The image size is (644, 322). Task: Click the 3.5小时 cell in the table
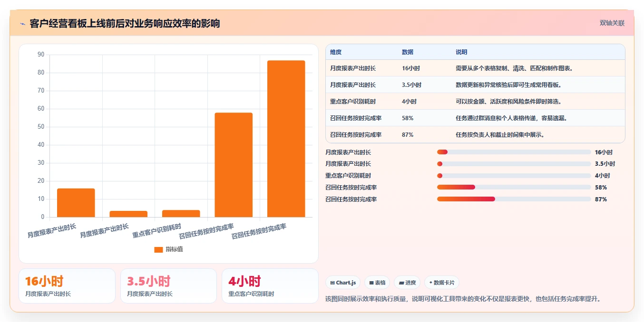pyautogui.click(x=411, y=85)
